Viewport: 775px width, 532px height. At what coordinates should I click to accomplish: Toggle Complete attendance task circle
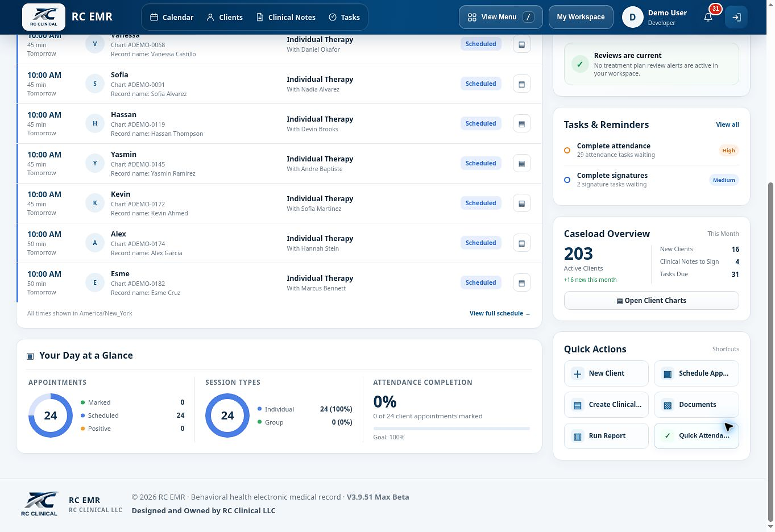point(567,151)
